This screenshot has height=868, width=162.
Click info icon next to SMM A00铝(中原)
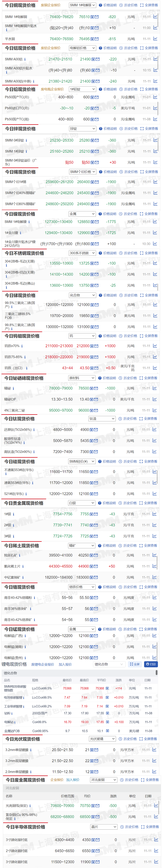(34, 81)
